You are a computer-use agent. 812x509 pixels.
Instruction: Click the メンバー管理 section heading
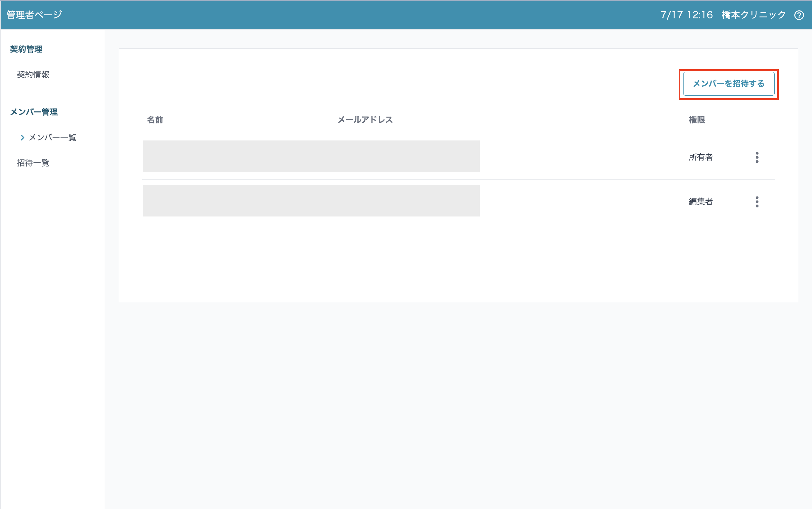(x=33, y=112)
